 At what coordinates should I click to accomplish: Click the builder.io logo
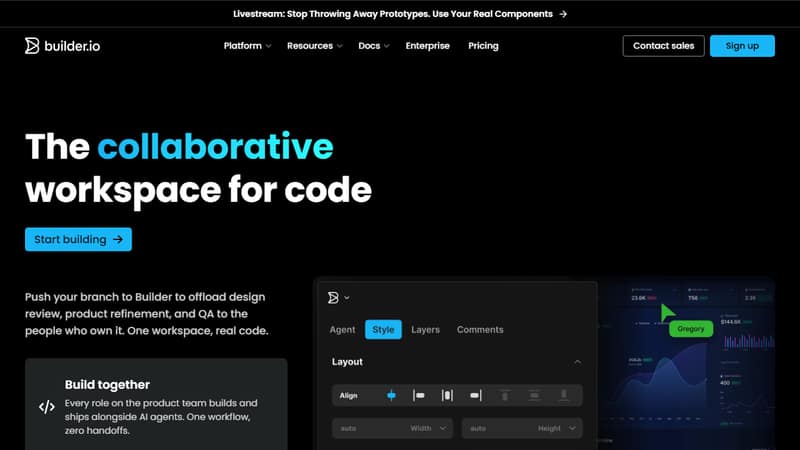coord(62,46)
